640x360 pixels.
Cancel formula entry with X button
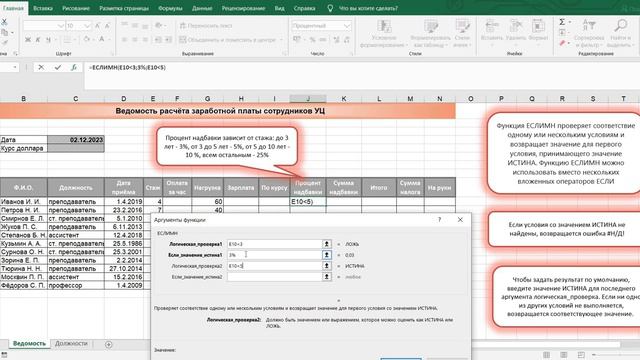[x=41, y=67]
